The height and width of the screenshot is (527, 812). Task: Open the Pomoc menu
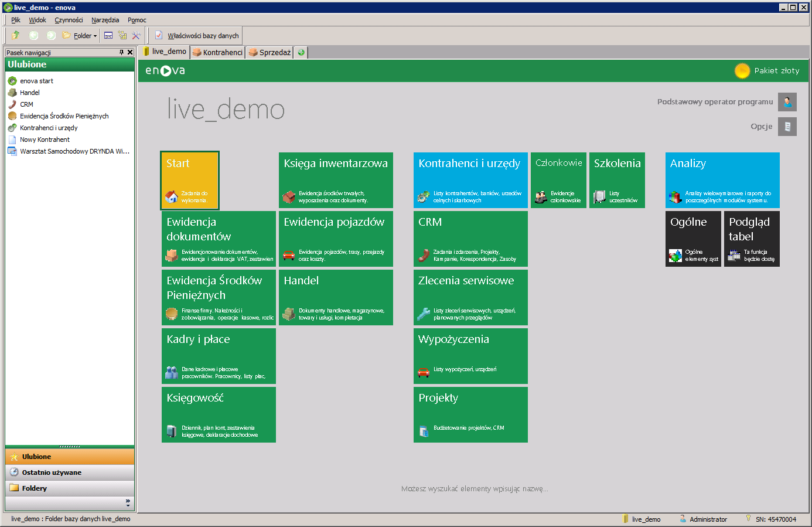tap(137, 20)
